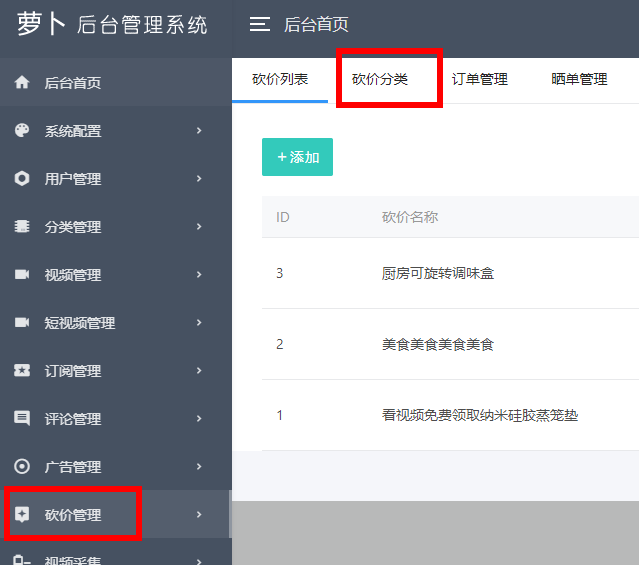Select 广告管理 menu label
Viewport: 639px width, 565px height.
[73, 467]
